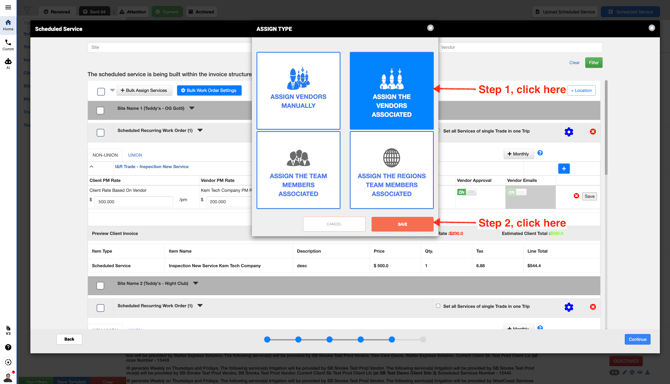
Task: Tick the bulk select-all checkbox
Action: 101,91
